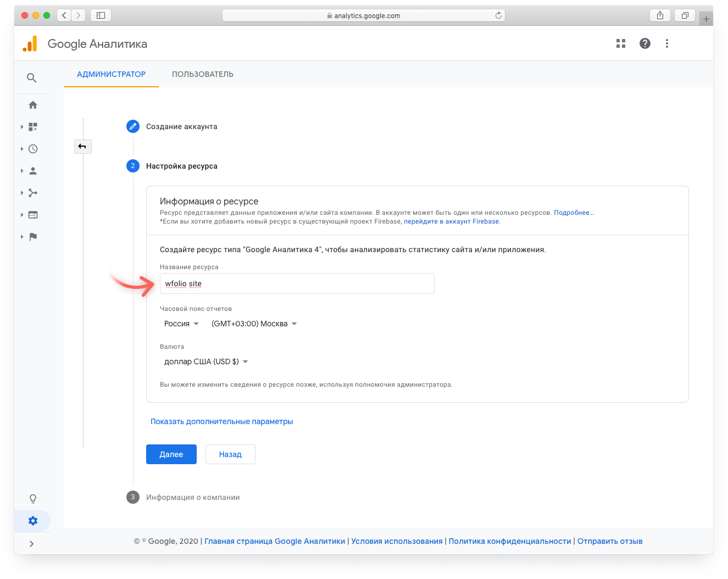Click the search magnifier in sidebar
Screen dimensions: 728x579
(x=32, y=78)
